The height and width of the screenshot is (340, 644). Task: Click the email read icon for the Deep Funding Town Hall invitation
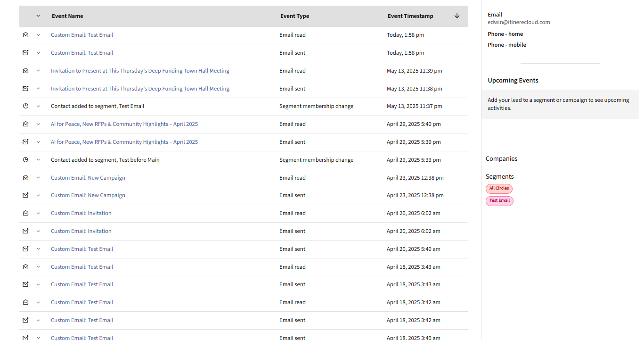point(25,71)
